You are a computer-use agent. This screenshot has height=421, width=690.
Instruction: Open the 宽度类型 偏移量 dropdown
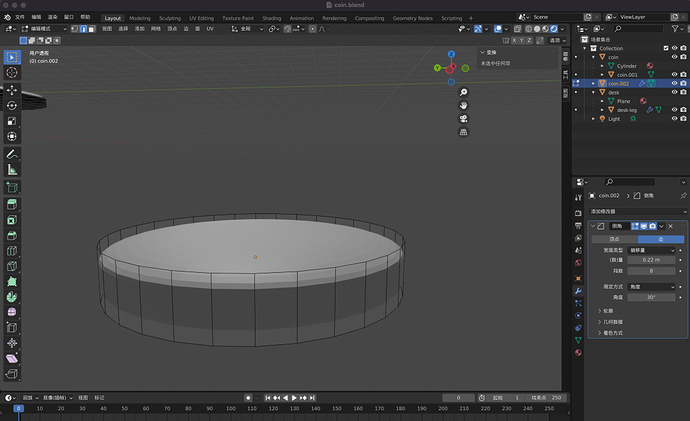[651, 250]
